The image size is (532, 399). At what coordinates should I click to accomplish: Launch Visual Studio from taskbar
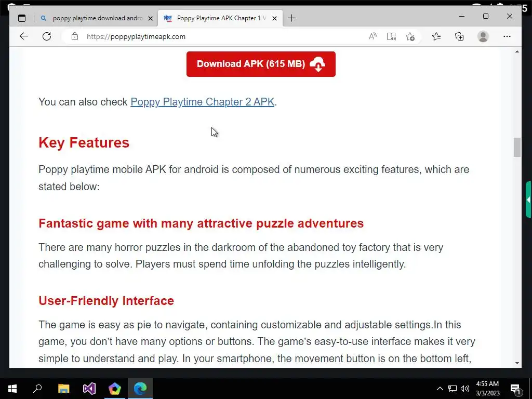89,389
